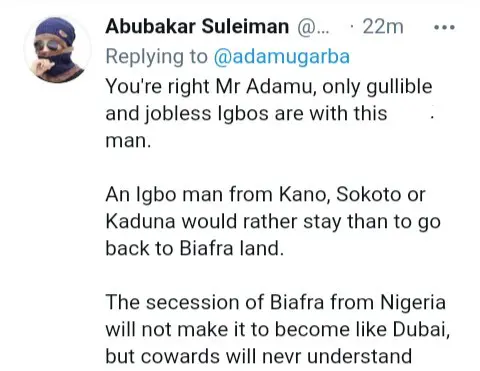Screen dimensions: 480x371
Task: Click the 22m tweet timestamp
Action: (x=383, y=27)
